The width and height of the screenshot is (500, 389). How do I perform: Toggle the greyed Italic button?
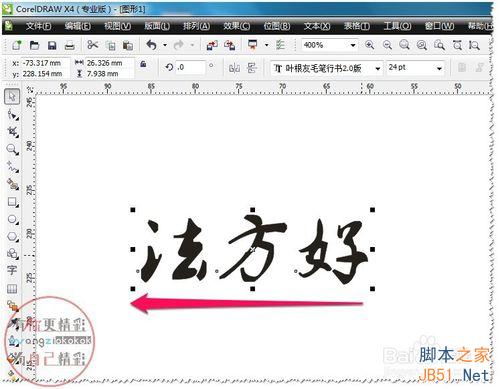(479, 68)
